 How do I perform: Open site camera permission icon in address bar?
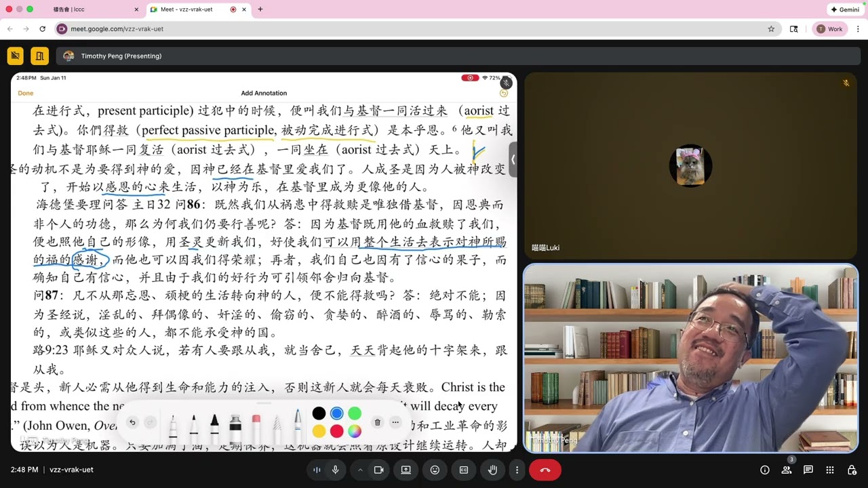[x=62, y=29]
